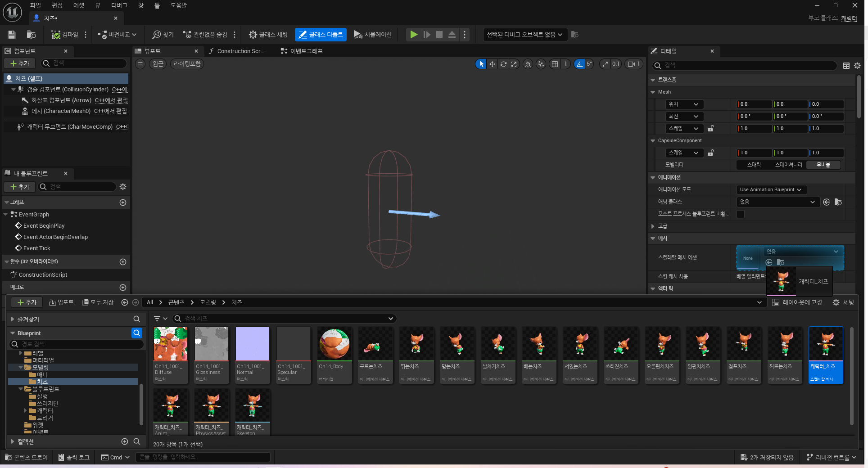The height and width of the screenshot is (468, 868).
Task: Add new function via plus icon in 함수 row
Action: pos(123,262)
